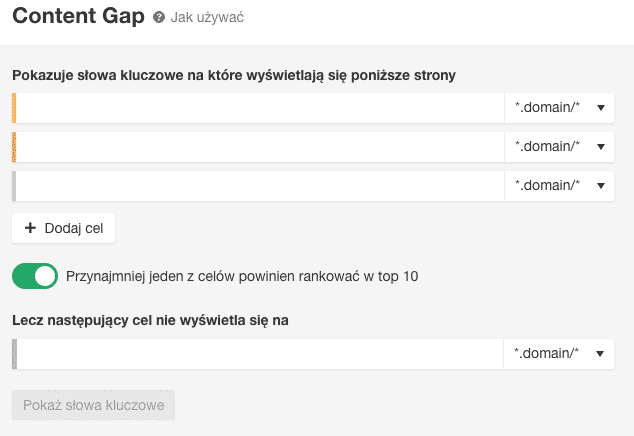The height and width of the screenshot is (436, 634).
Task: Click the 'Przynajmniej jeden z celów' toggle label
Action: tap(242, 276)
